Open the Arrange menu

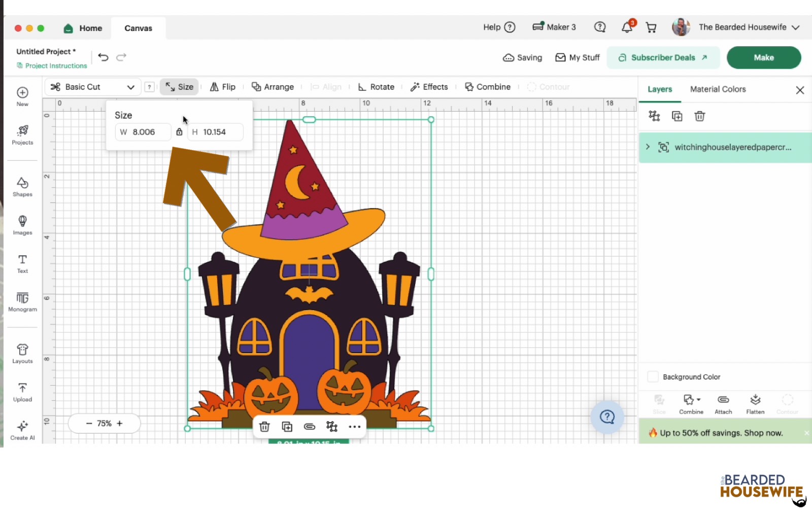point(273,87)
